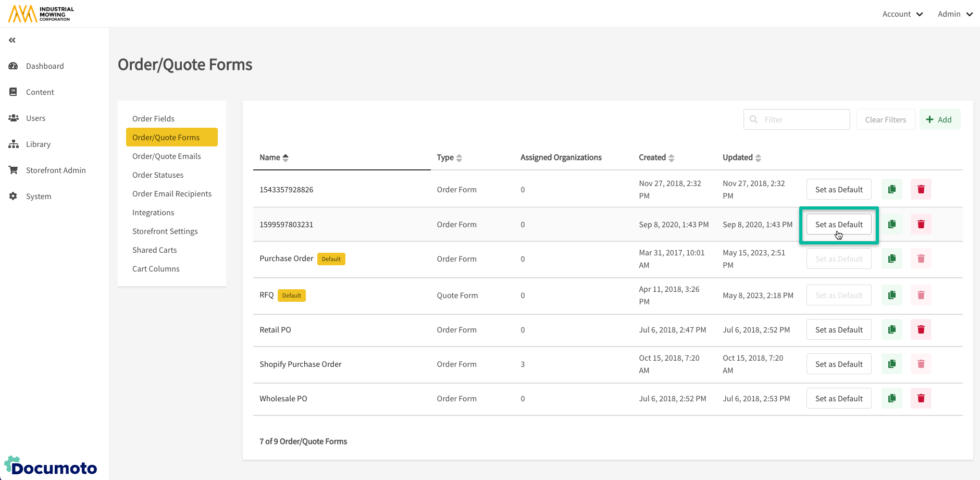Set Wholesale PO as default form
Viewport: 980px width, 480px height.
838,398
